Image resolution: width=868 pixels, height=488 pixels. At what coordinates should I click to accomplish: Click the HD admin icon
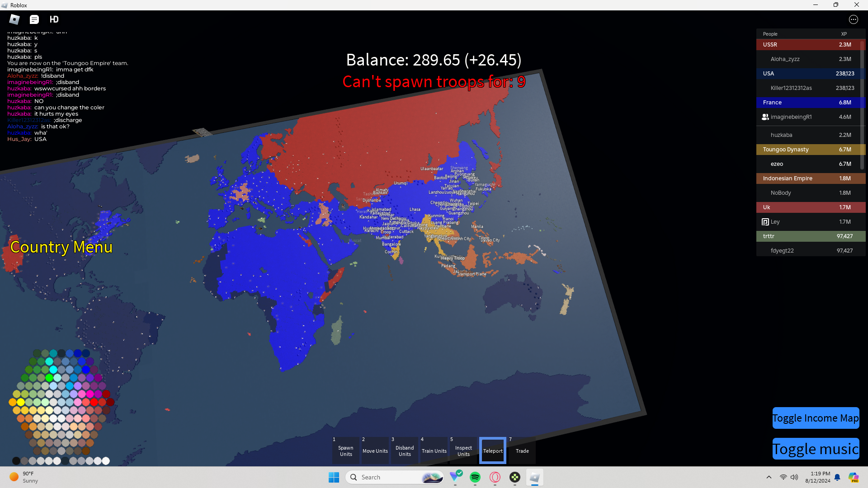click(x=54, y=19)
